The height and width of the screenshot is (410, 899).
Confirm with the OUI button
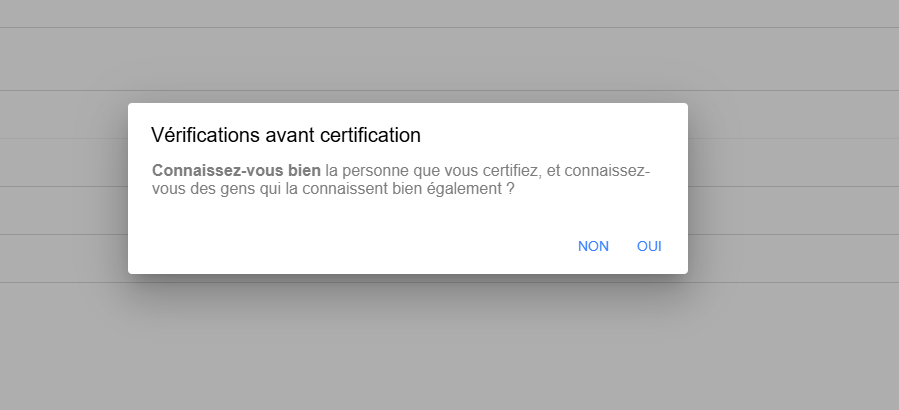click(649, 246)
